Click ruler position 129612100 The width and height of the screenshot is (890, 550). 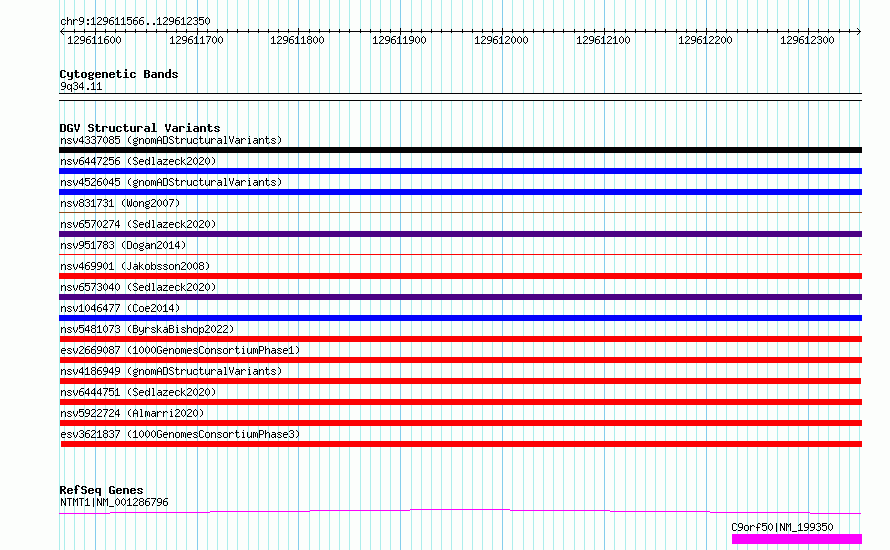click(603, 40)
